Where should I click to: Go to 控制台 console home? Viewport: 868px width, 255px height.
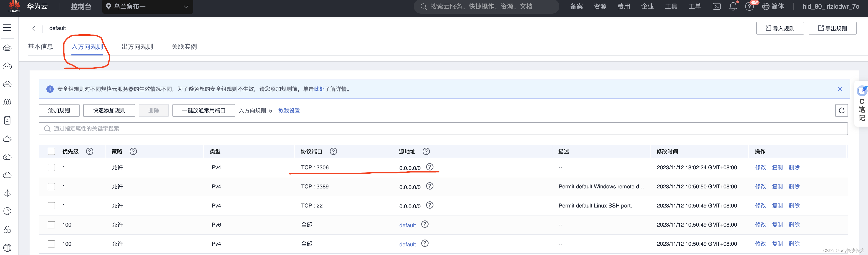point(81,6)
